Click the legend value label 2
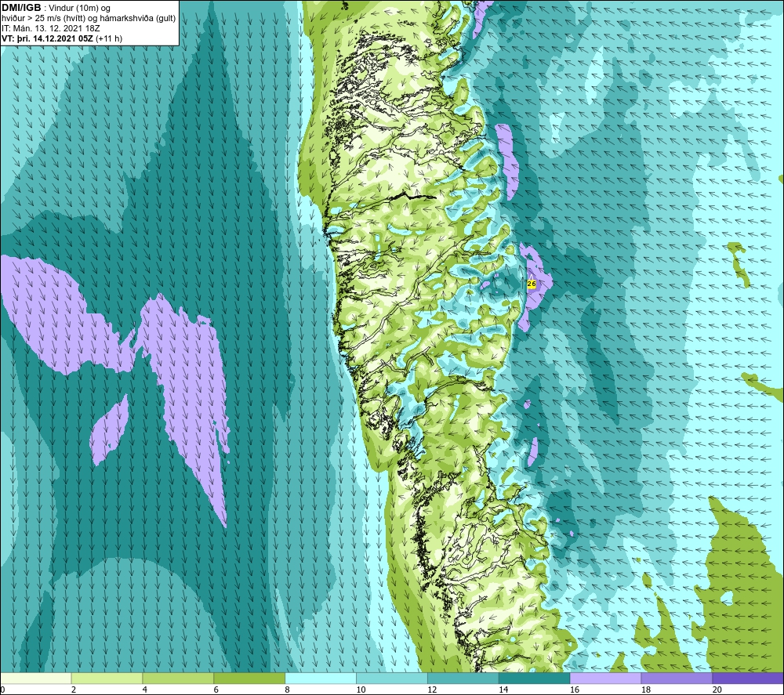 (x=74, y=690)
